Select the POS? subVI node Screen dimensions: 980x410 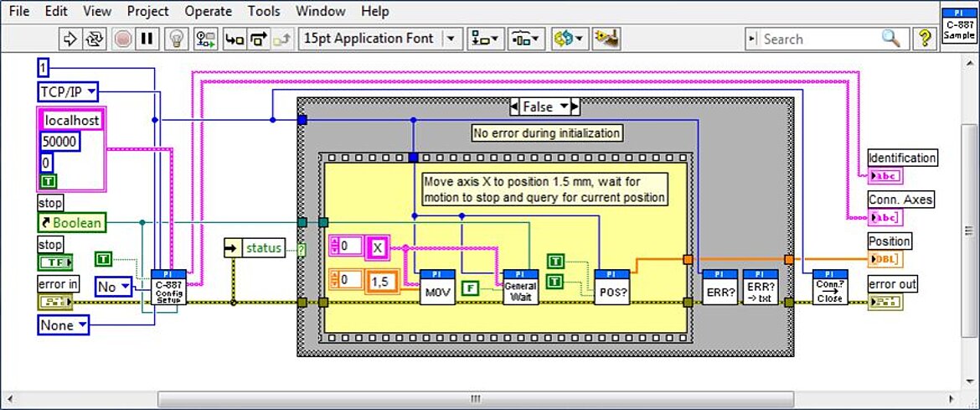coord(612,288)
